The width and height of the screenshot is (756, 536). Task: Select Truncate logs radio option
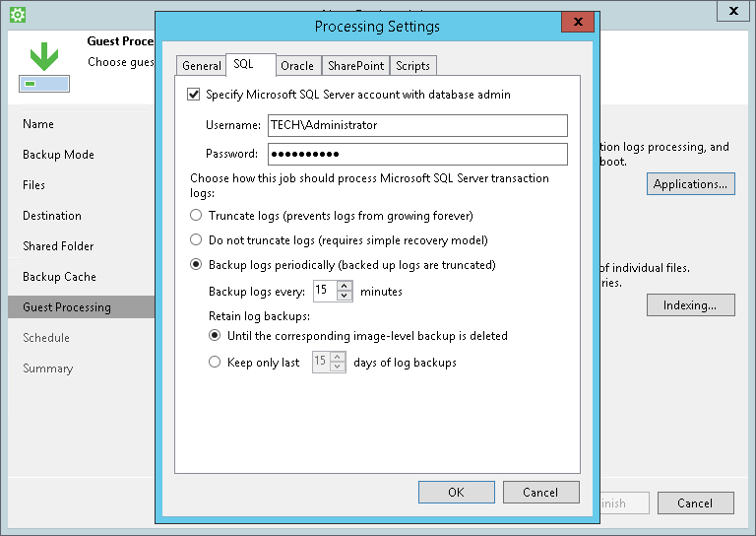[196, 215]
